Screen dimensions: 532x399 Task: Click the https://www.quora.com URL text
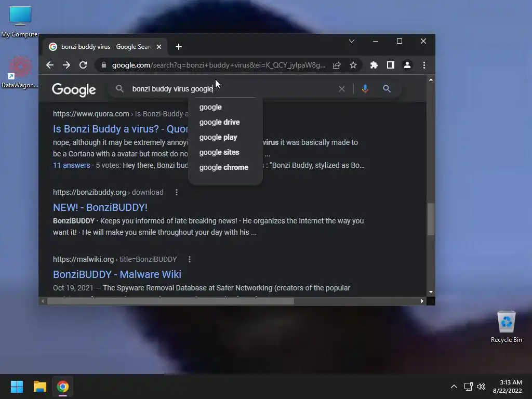click(91, 114)
